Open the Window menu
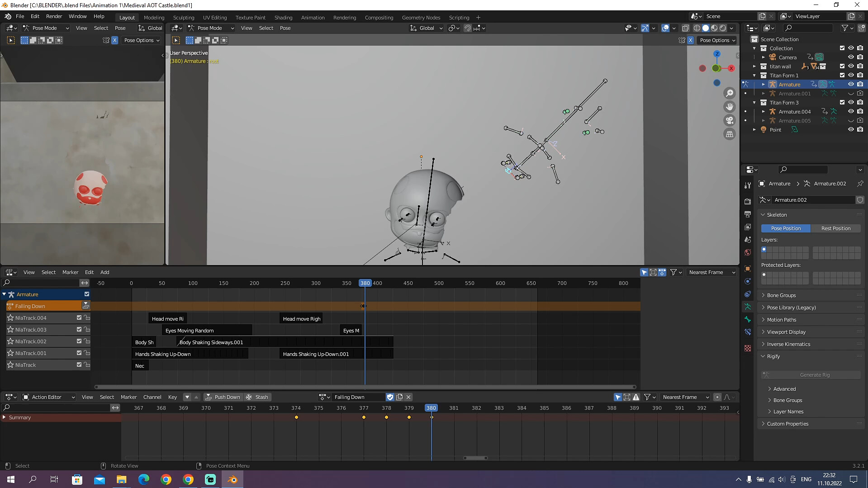 click(77, 16)
